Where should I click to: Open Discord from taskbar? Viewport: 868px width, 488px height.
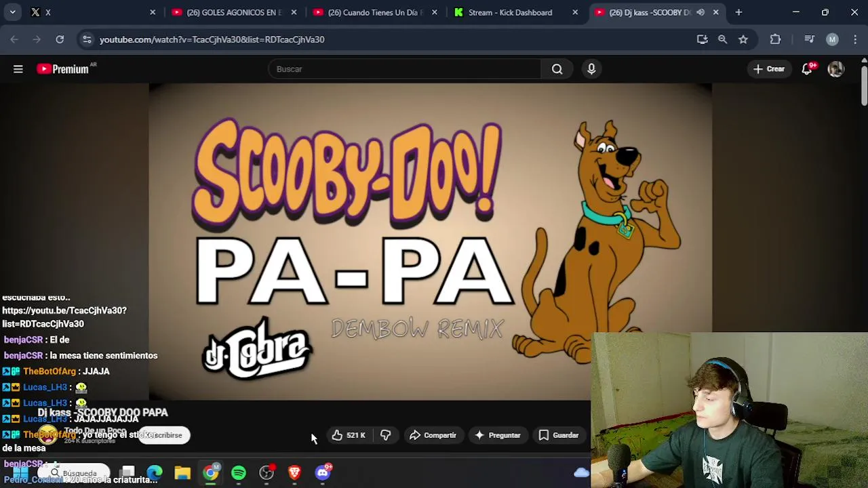323,472
